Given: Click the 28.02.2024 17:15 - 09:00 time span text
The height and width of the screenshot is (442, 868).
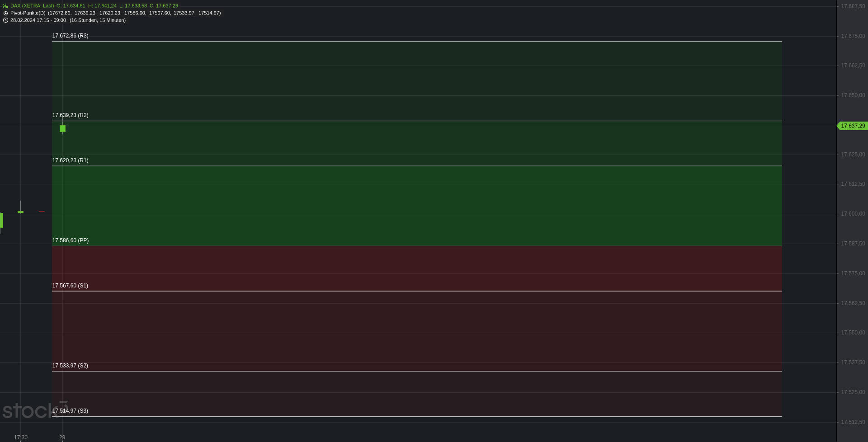Looking at the screenshot, I should coord(38,20).
